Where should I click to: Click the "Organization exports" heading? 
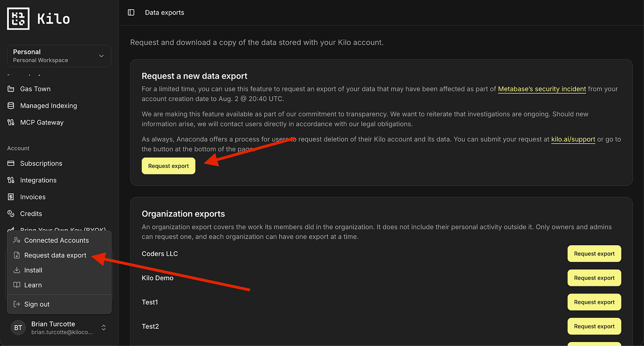click(x=183, y=214)
